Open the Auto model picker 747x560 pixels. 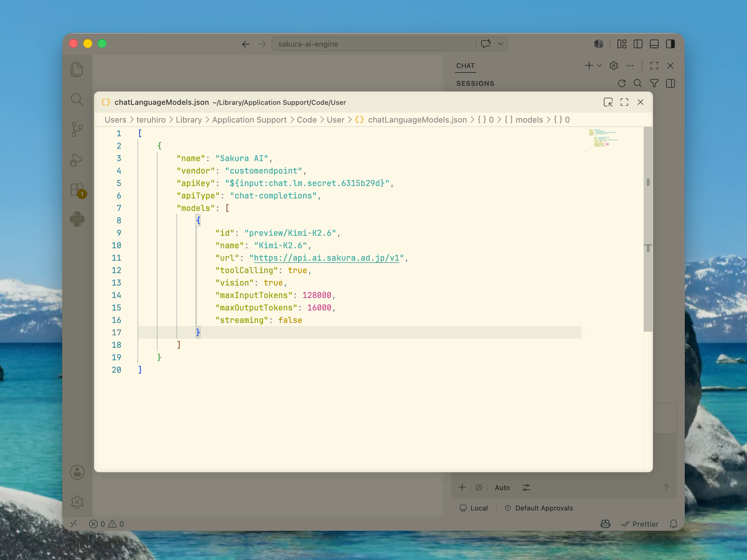(x=502, y=488)
